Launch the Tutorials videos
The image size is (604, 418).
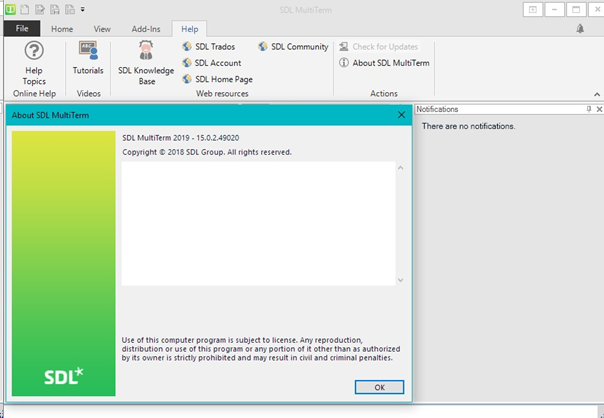[88, 58]
